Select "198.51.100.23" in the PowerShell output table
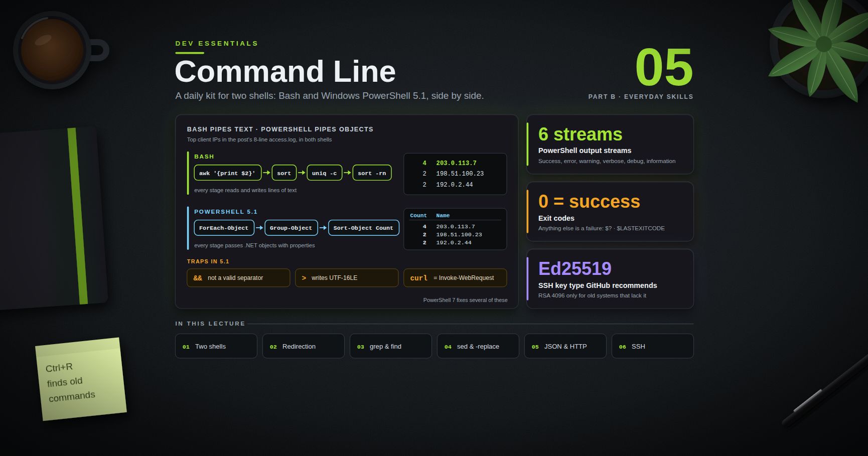This screenshot has width=868, height=456. point(459,235)
